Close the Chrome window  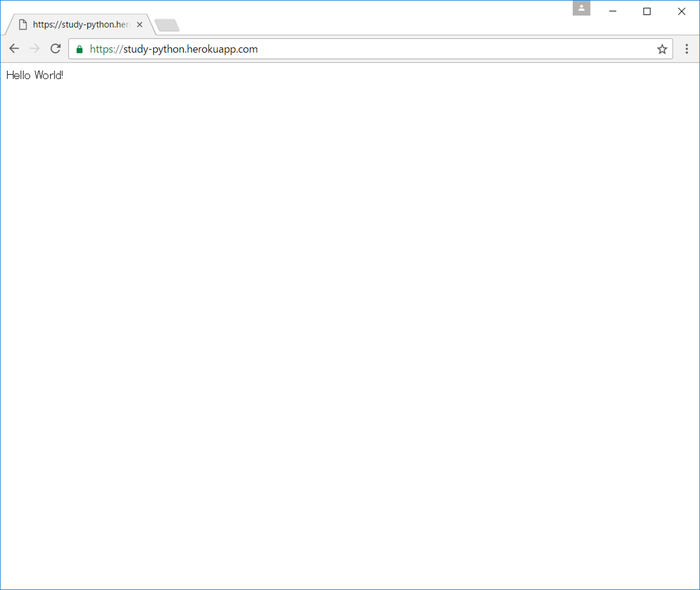click(682, 11)
